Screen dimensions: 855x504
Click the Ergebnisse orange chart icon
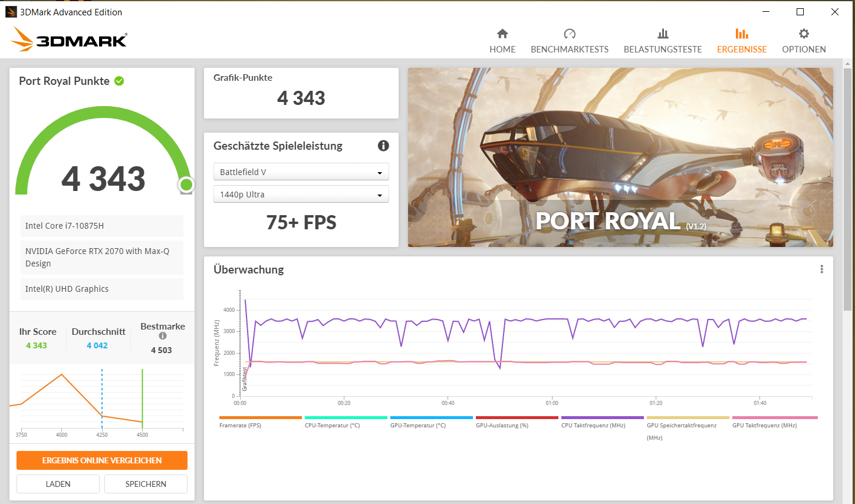coord(742,34)
